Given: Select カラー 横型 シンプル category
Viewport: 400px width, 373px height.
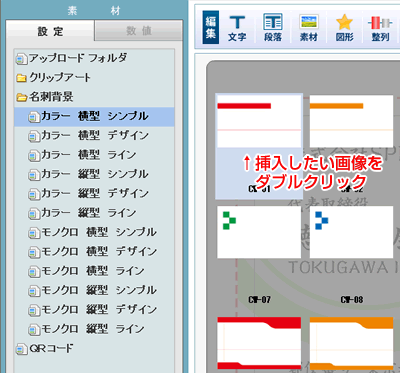Looking at the screenshot, I should pos(94,116).
